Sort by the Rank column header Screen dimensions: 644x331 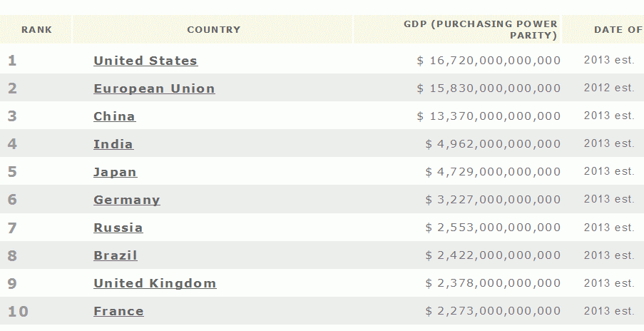pyautogui.click(x=36, y=30)
